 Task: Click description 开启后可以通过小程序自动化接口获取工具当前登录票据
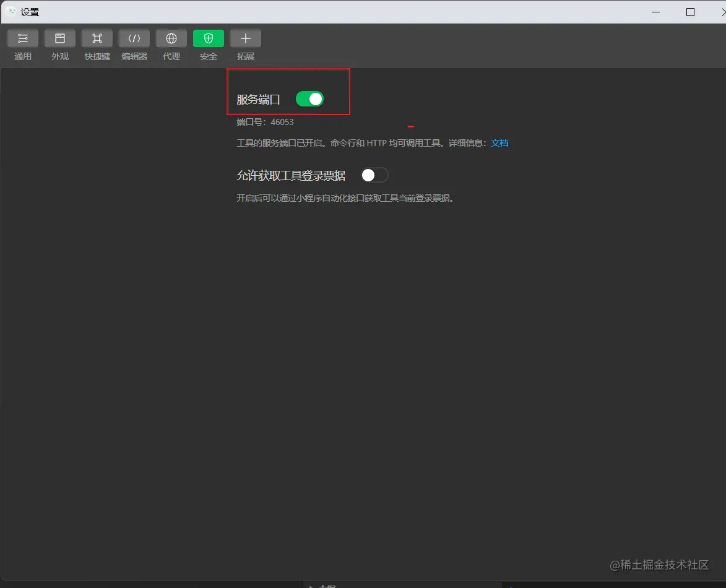click(x=345, y=198)
